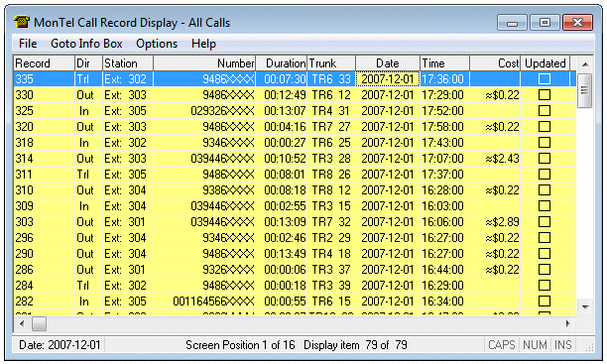Toggle Updated checkbox for record 286
This screenshot has height=364, width=607.
[x=545, y=270]
